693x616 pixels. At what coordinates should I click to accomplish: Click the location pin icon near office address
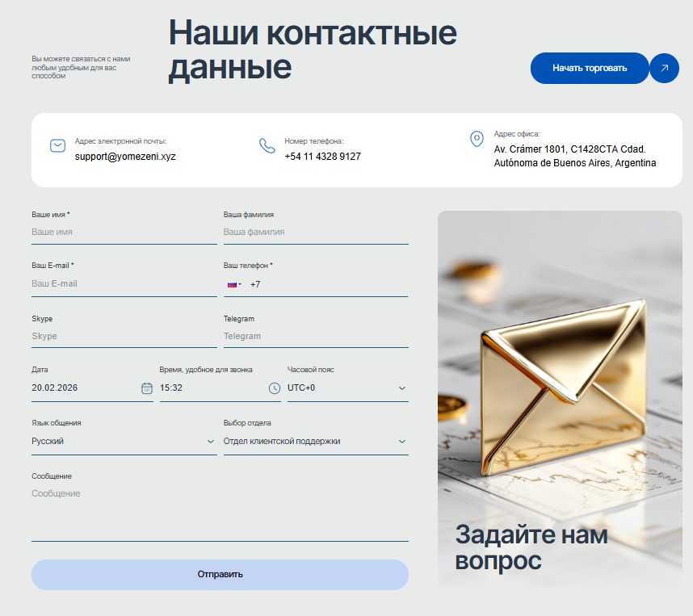coord(478,136)
